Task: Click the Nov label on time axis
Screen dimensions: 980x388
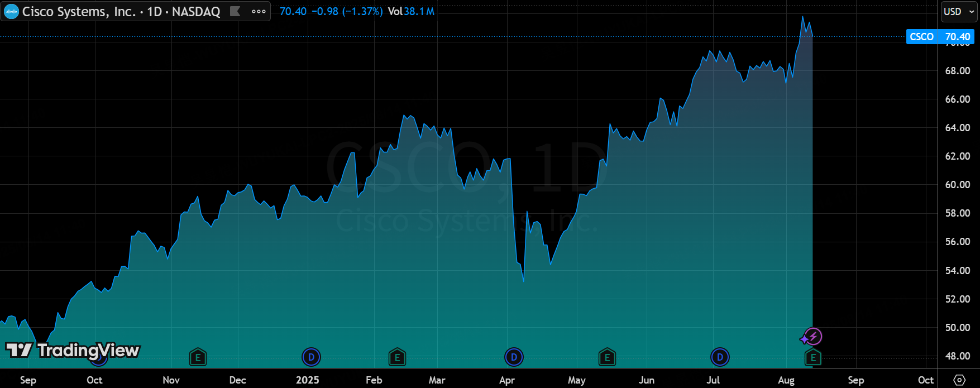Action: pyautogui.click(x=171, y=380)
